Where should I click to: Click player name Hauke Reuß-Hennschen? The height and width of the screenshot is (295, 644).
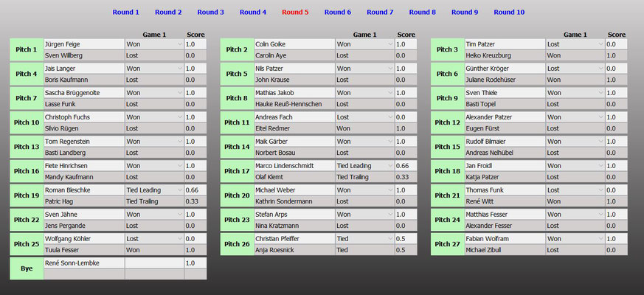[x=288, y=104]
